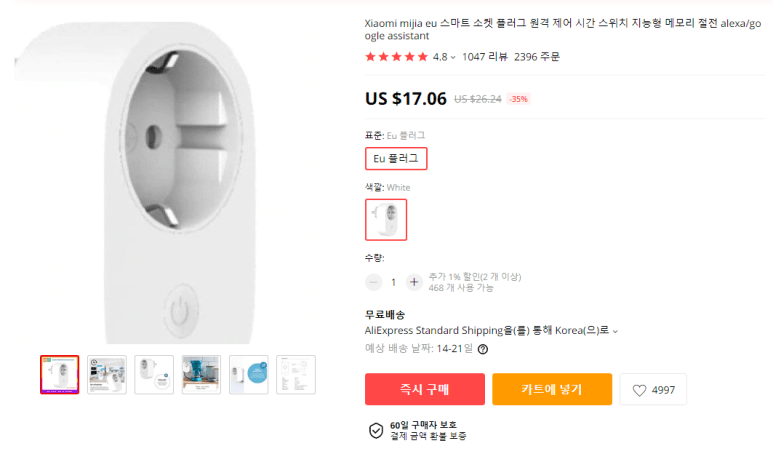The height and width of the screenshot is (454, 773).
Task: Click the 카트에 넣기 add to cart button
Action: [x=551, y=390]
